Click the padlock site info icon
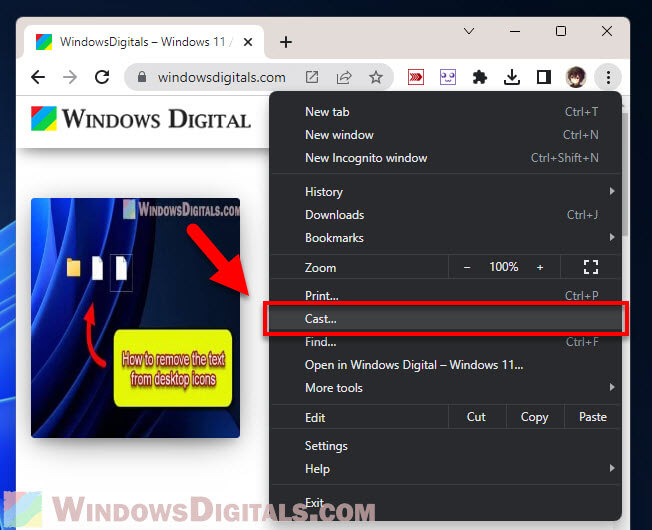 pyautogui.click(x=142, y=77)
